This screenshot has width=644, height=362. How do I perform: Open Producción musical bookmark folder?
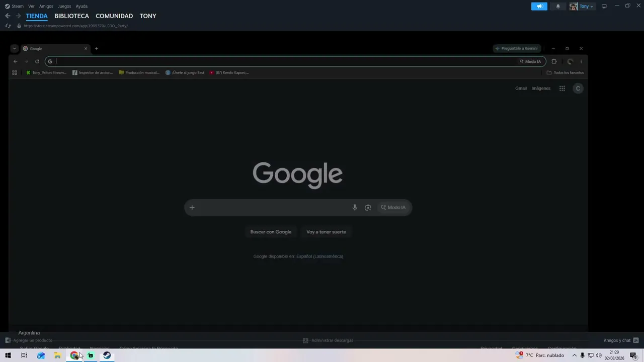139,72
